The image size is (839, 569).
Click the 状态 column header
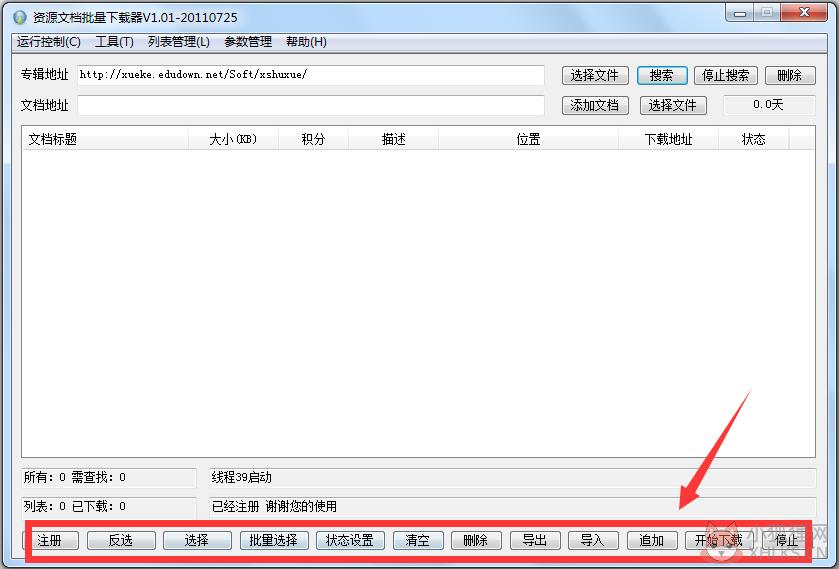(753, 140)
